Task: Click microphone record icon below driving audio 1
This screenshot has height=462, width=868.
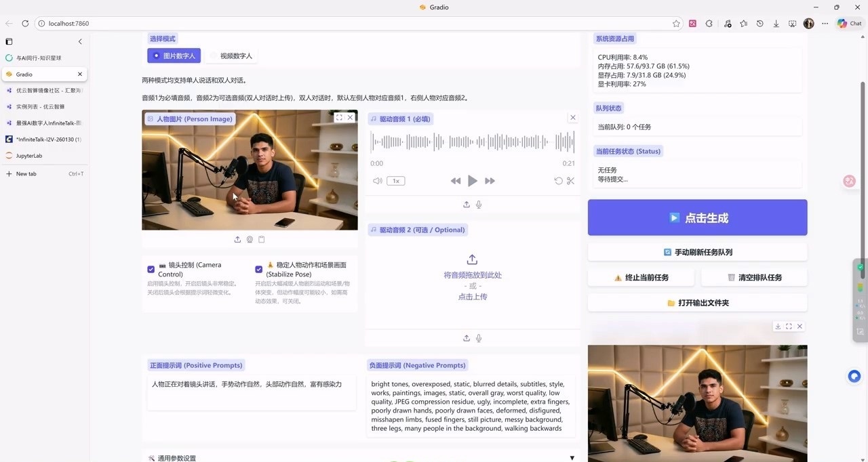Action: point(479,205)
